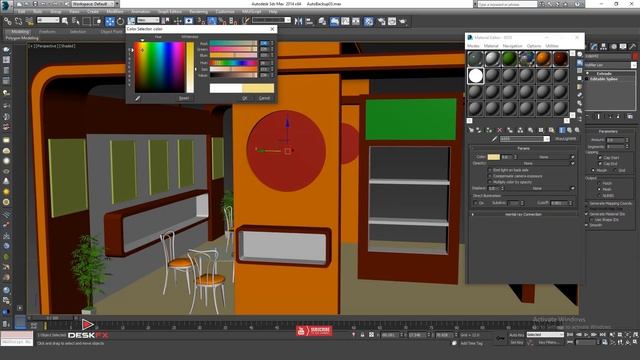Select the orange material sample sphere
This screenshot has height=360, width=640.
tap(543, 59)
